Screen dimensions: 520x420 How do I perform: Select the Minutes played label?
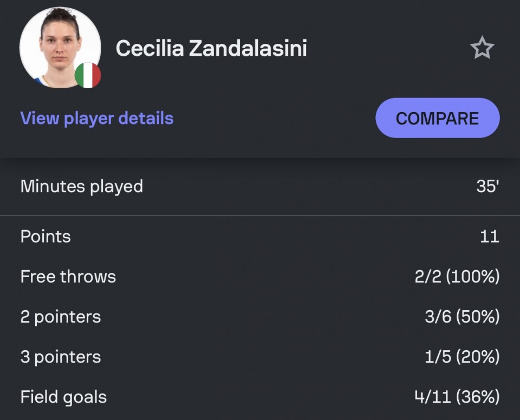82,186
